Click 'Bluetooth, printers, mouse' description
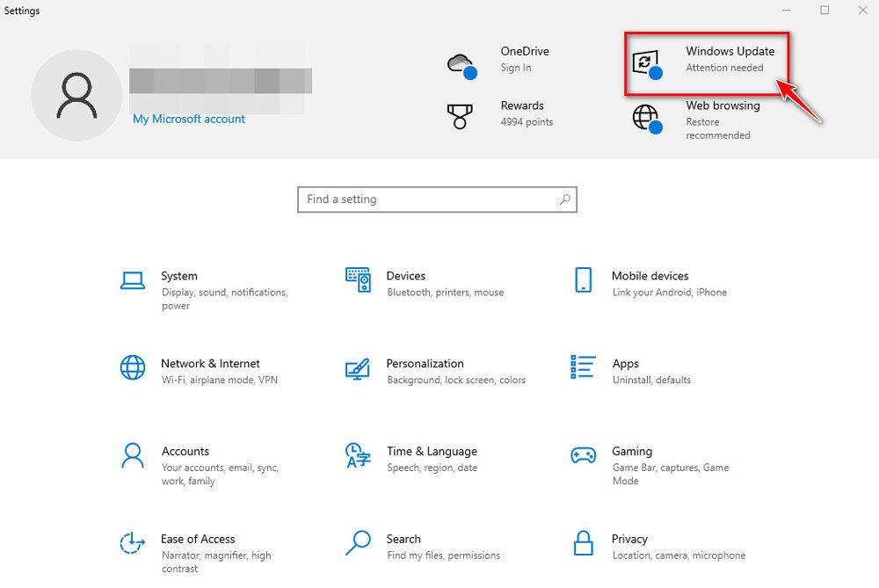The width and height of the screenshot is (879, 588). (445, 292)
